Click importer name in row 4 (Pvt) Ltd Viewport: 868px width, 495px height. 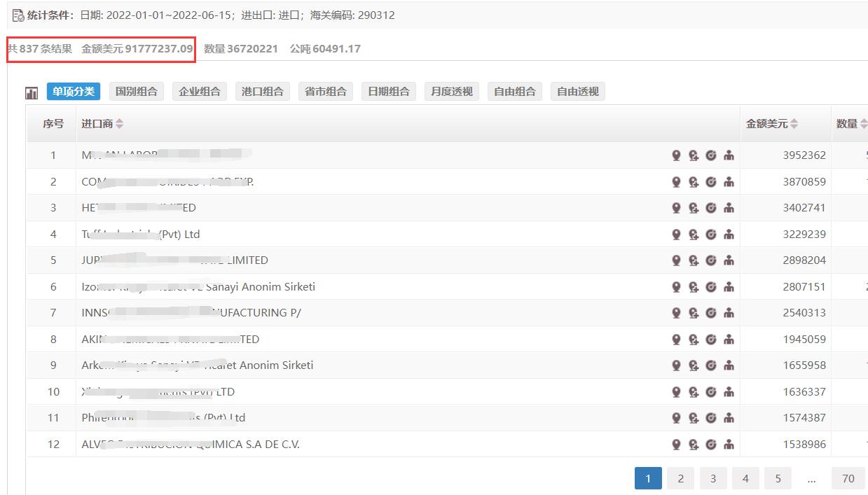pyautogui.click(x=141, y=235)
